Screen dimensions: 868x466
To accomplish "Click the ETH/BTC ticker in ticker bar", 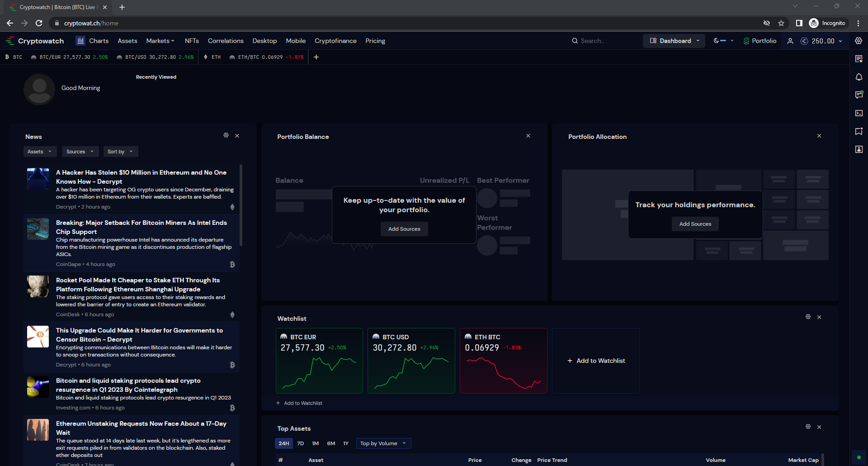I will pyautogui.click(x=267, y=57).
